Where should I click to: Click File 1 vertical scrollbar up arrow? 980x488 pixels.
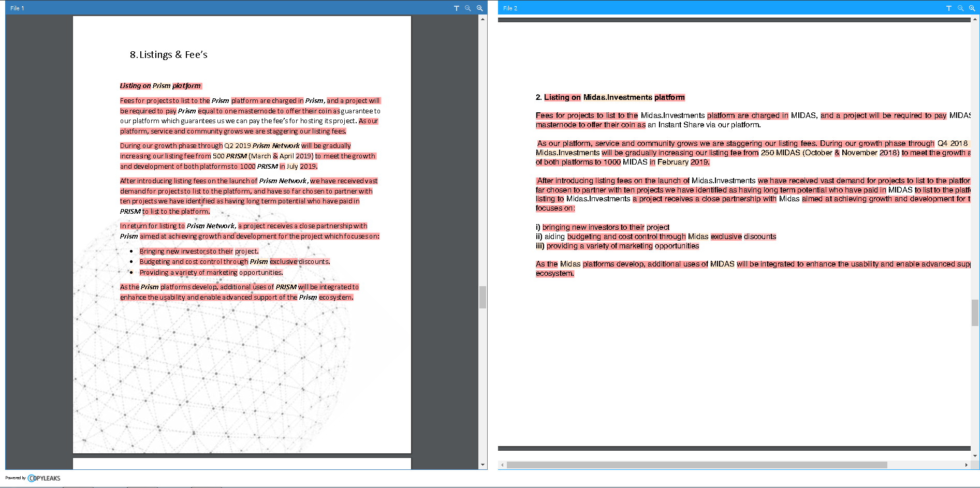[482, 19]
